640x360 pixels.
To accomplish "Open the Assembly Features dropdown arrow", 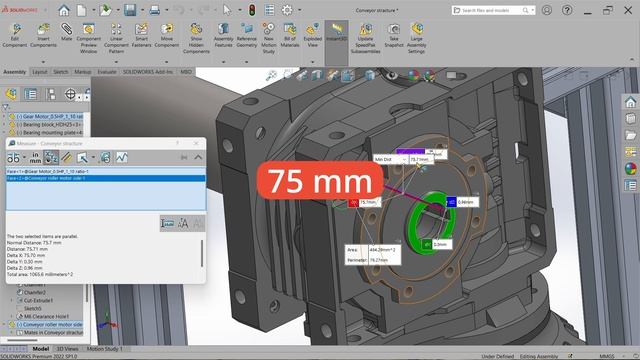I will click(x=223, y=62).
